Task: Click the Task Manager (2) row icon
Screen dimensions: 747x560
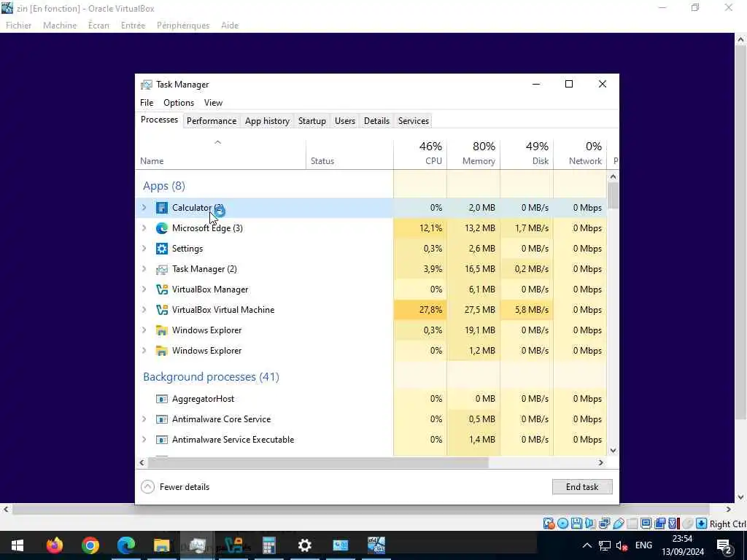Action: pyautogui.click(x=162, y=269)
